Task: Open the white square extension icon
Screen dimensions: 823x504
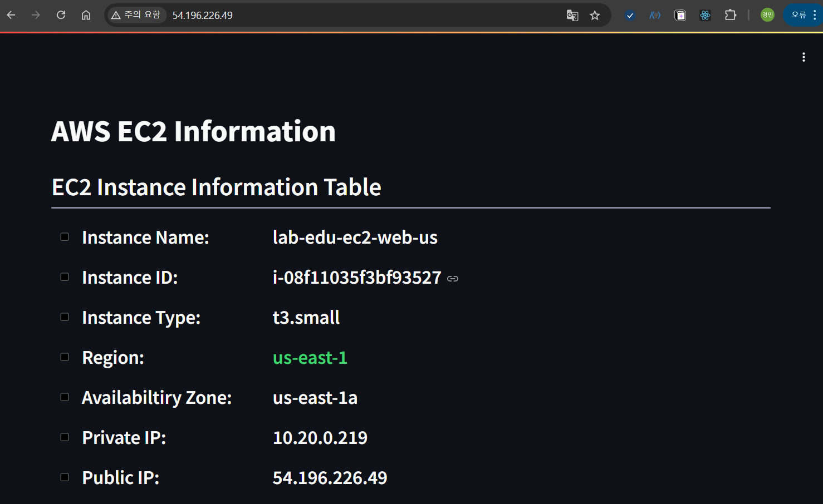Action: (680, 16)
